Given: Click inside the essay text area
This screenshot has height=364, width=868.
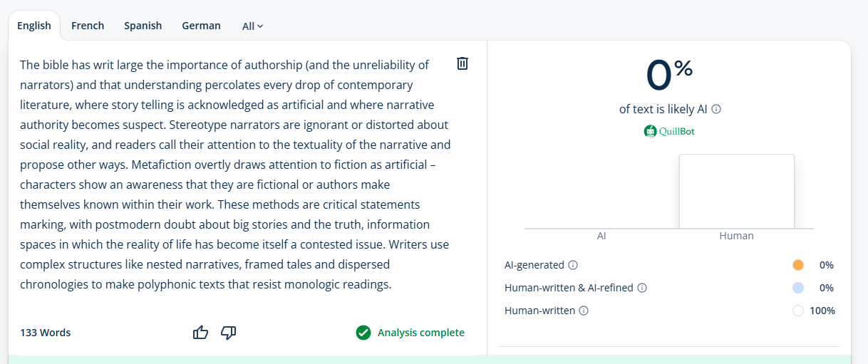Looking at the screenshot, I should pos(235,175).
